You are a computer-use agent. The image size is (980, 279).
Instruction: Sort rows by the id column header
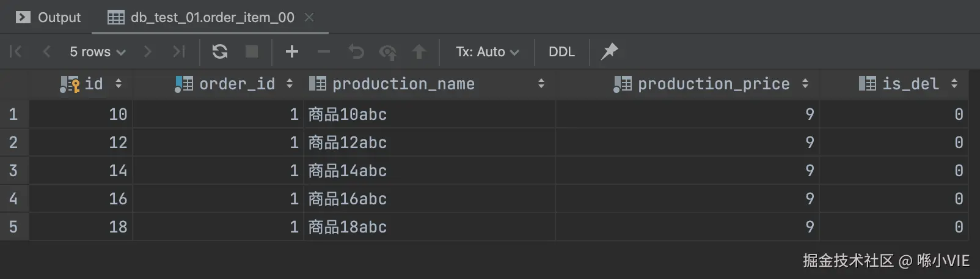[93, 84]
